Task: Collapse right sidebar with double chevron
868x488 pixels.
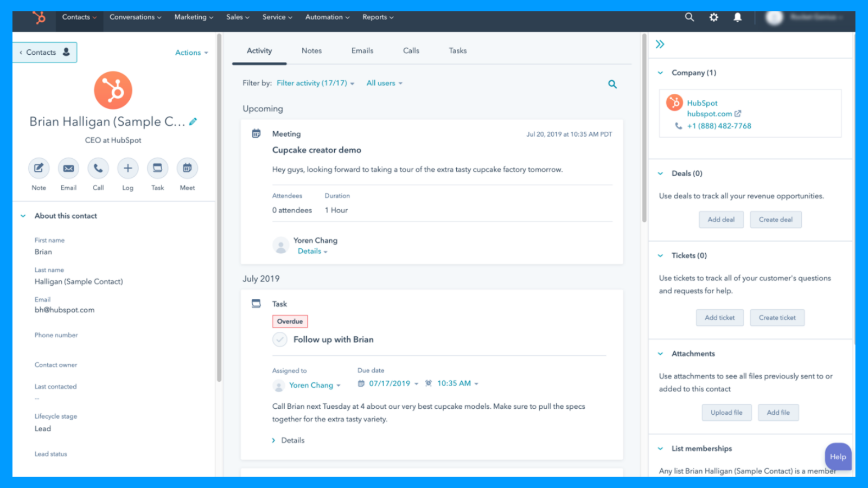Action: click(660, 44)
